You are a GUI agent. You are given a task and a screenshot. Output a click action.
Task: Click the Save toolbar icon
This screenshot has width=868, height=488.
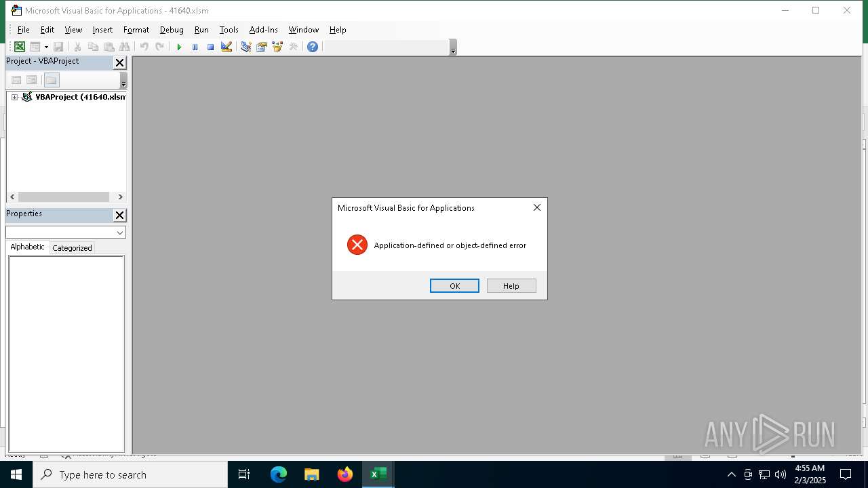58,47
